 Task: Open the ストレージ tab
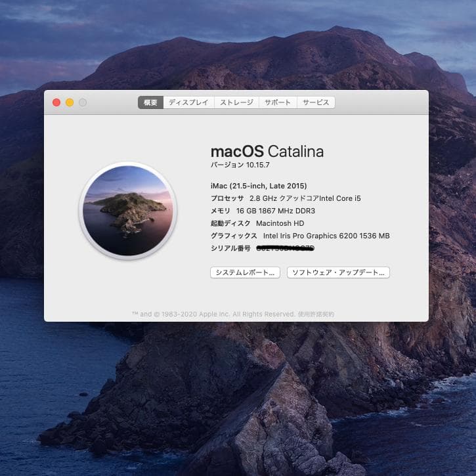click(236, 102)
